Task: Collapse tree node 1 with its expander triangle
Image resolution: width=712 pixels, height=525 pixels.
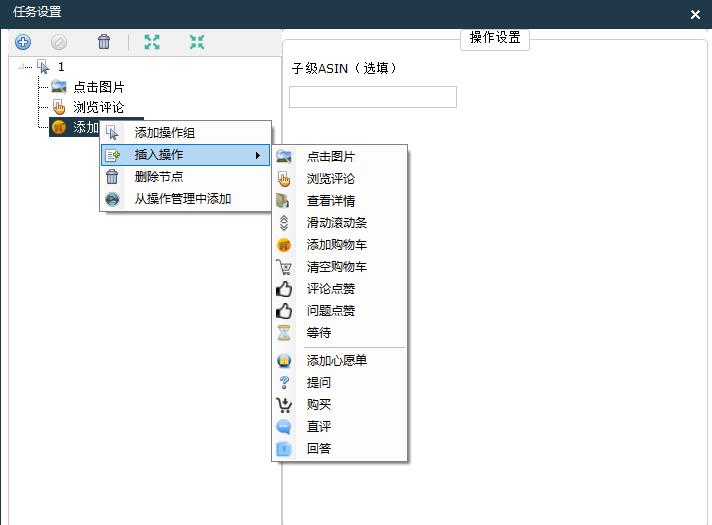Action: tap(21, 67)
